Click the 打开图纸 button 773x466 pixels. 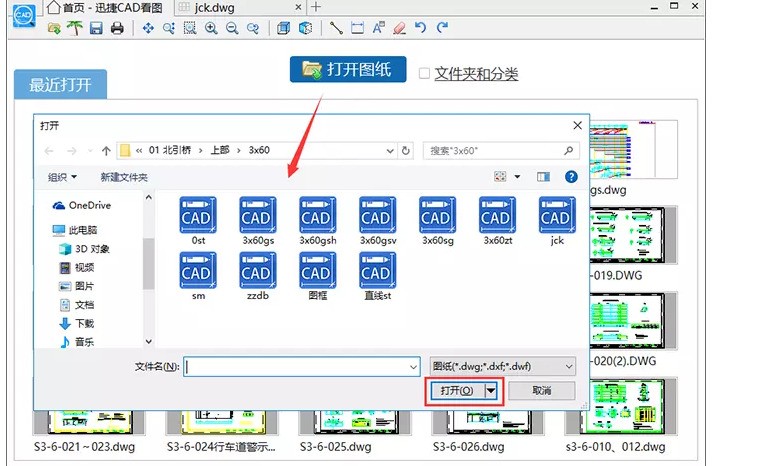click(x=348, y=70)
